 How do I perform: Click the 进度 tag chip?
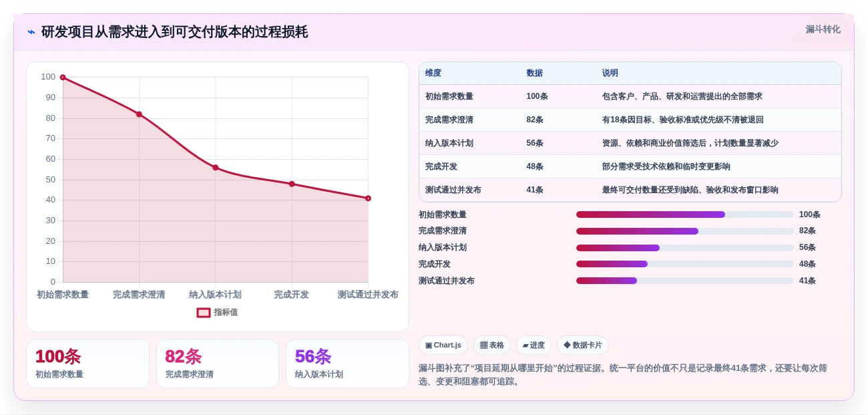(x=533, y=345)
